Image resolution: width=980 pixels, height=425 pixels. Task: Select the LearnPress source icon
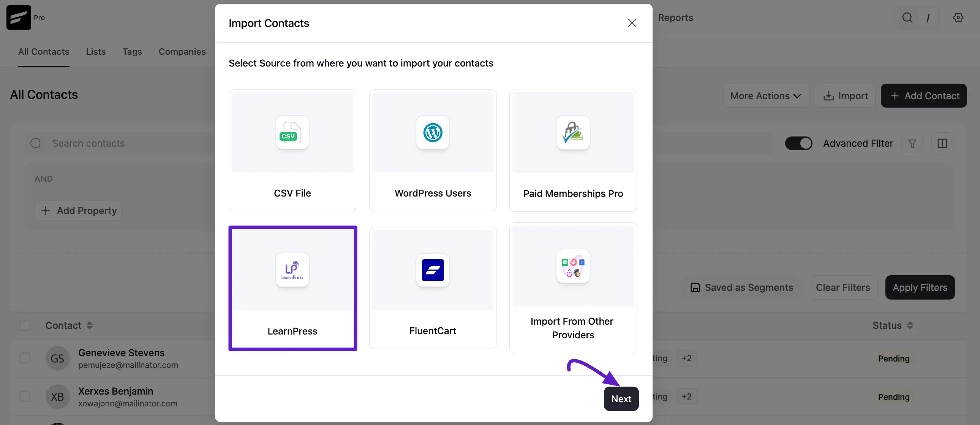pyautogui.click(x=292, y=270)
